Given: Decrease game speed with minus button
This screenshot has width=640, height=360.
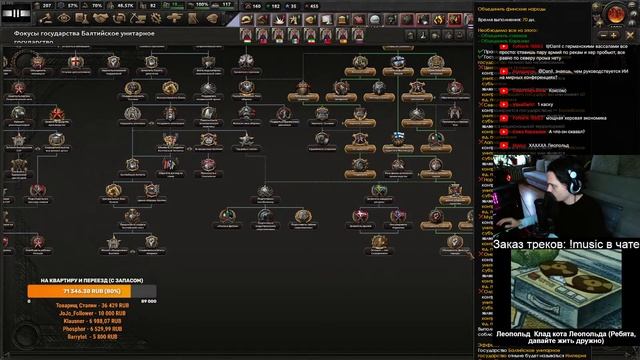Looking at the screenshot, I should [603, 36].
